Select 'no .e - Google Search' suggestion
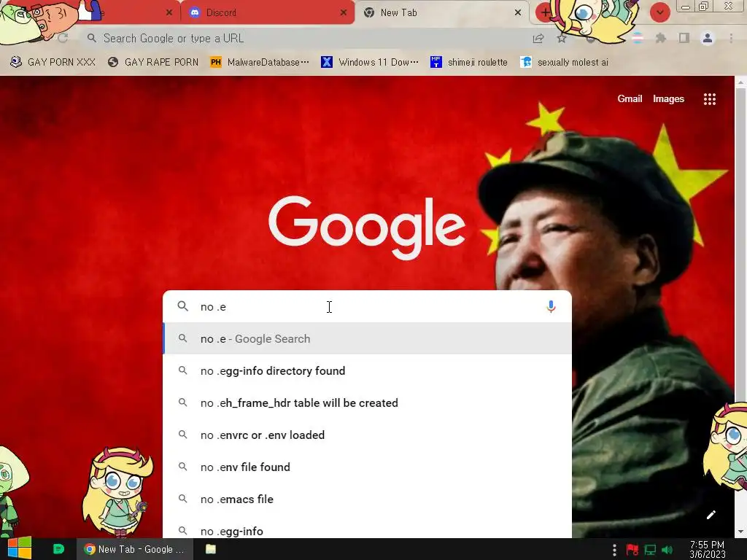The width and height of the screenshot is (747, 560). pyautogui.click(x=368, y=338)
